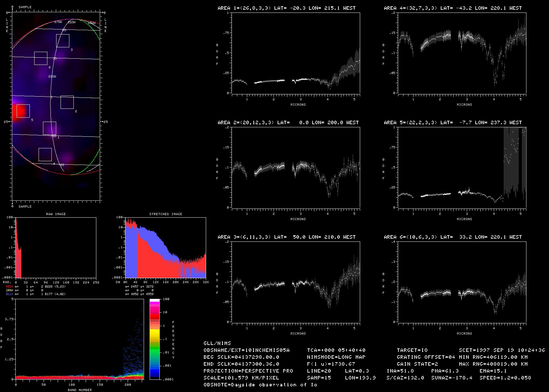Click the OBSNAME/EXT=10INCHEMIS05A text
The height and width of the screenshot is (392, 549).
[247, 350]
